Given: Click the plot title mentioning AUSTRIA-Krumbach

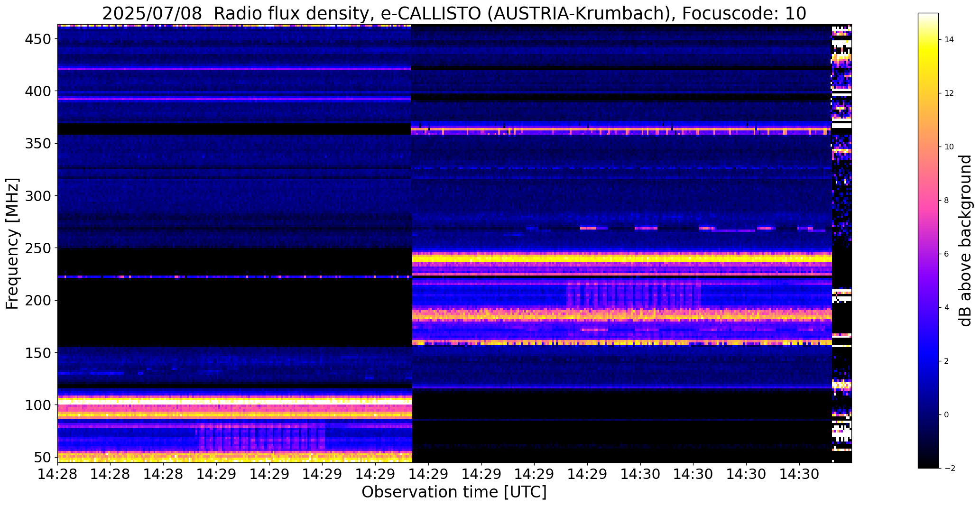Looking at the screenshot, I should (x=454, y=13).
